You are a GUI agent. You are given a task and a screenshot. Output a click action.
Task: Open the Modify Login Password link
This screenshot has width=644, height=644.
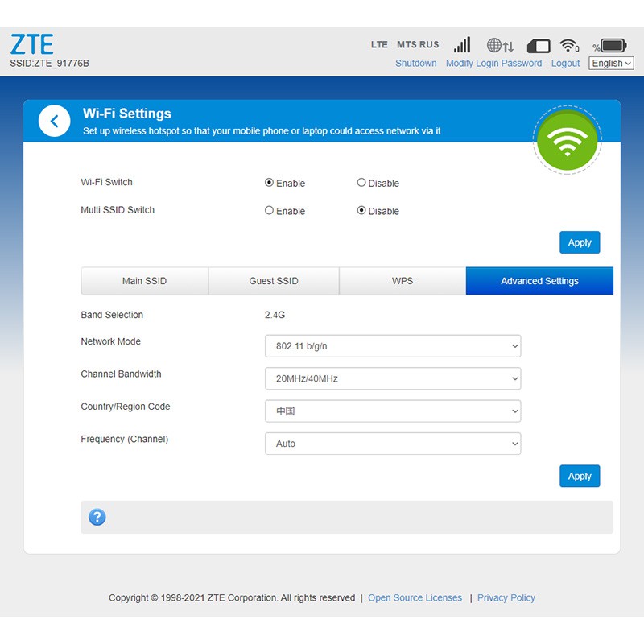tap(493, 64)
